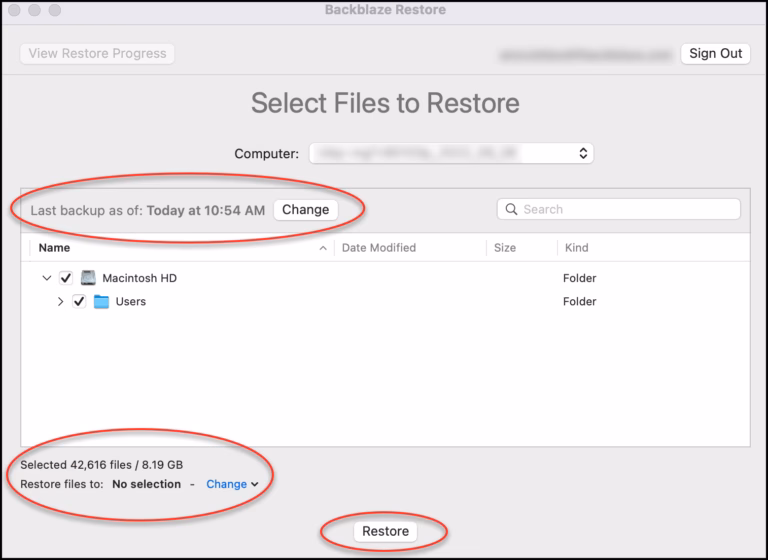Click the 'Today at 10:54 AM' text
The height and width of the screenshot is (560, 768).
pyautogui.click(x=206, y=210)
